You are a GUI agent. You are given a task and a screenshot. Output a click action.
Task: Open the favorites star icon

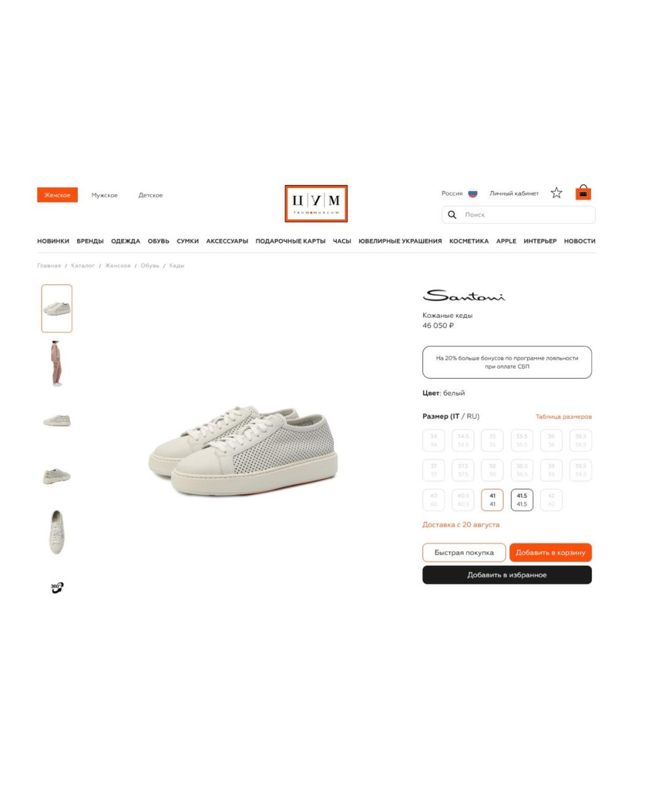[x=556, y=193]
